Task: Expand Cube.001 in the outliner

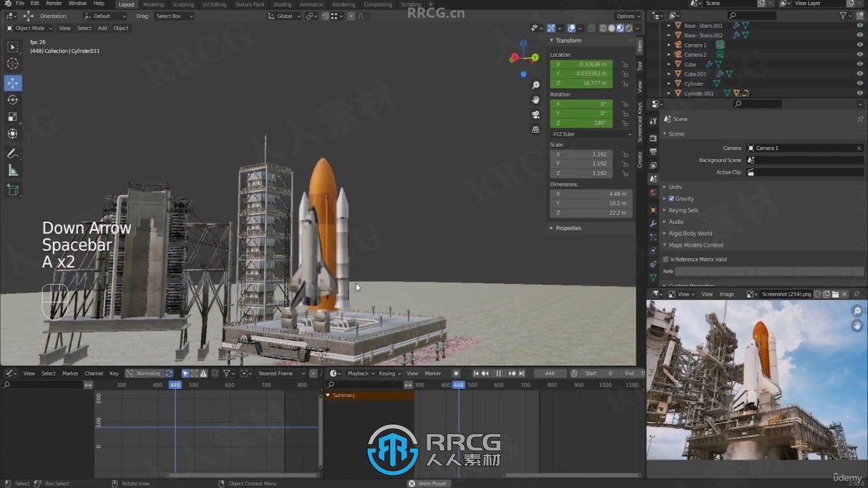Action: point(669,74)
